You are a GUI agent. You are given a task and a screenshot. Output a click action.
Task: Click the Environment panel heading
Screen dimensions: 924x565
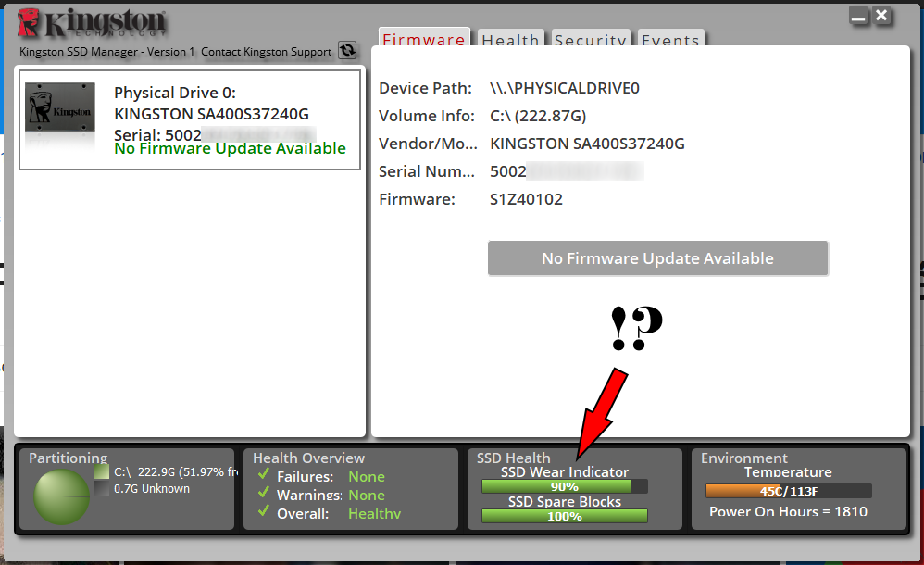(x=743, y=458)
